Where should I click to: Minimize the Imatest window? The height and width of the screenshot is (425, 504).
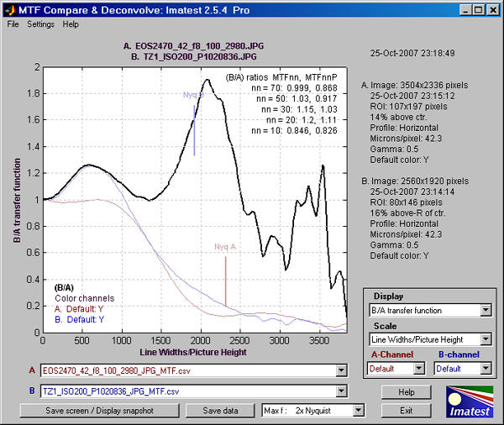(x=465, y=10)
